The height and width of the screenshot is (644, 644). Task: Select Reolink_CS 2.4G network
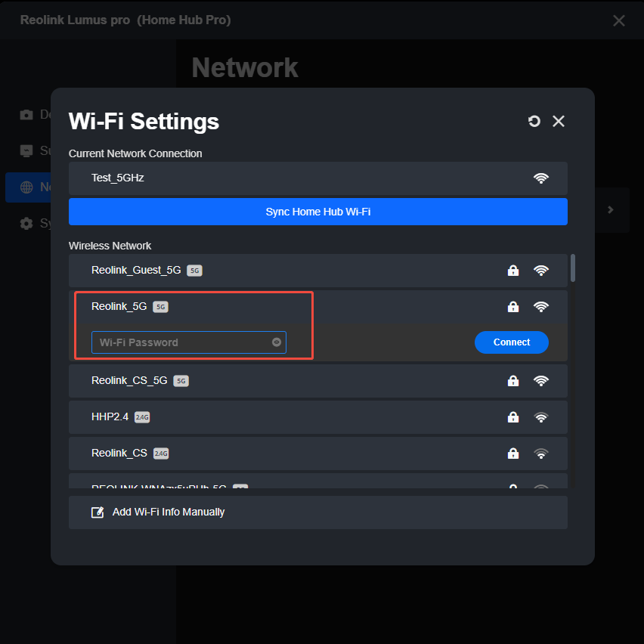tap(318, 453)
